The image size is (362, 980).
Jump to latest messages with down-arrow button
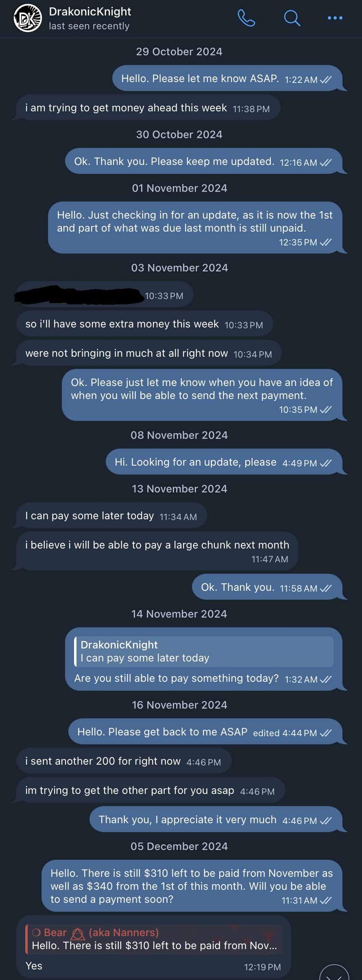pyautogui.click(x=335, y=974)
